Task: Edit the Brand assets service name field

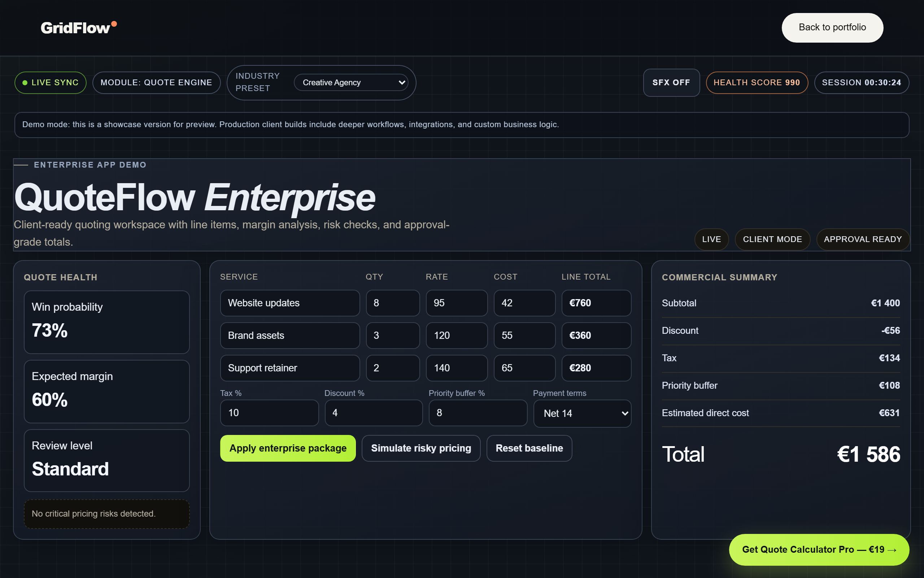Action: click(290, 335)
